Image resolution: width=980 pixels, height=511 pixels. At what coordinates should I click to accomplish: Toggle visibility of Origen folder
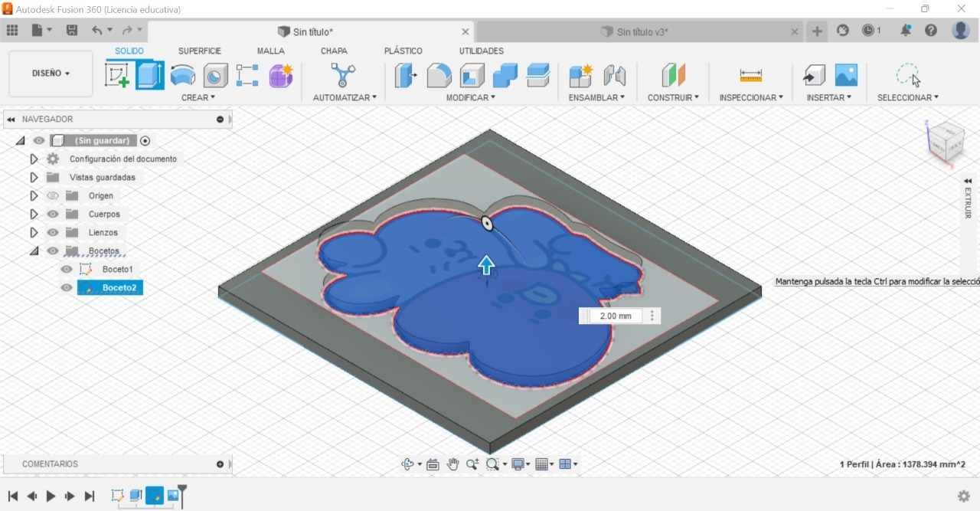click(x=53, y=196)
